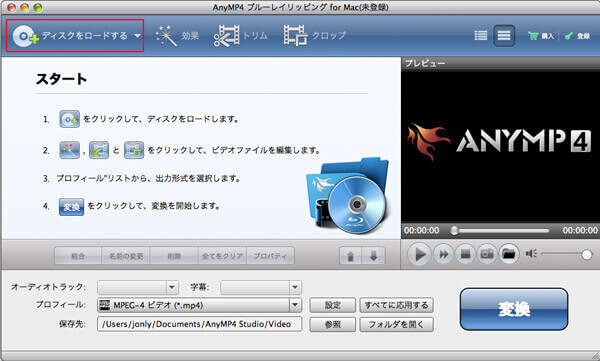Fast forward the preview
The width and height of the screenshot is (600, 361).
pos(443,254)
